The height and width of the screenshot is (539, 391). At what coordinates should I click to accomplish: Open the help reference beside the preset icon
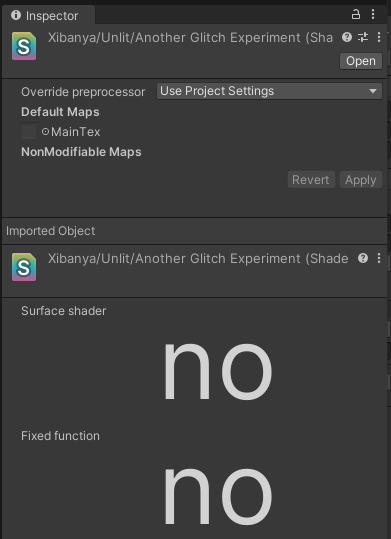(347, 37)
